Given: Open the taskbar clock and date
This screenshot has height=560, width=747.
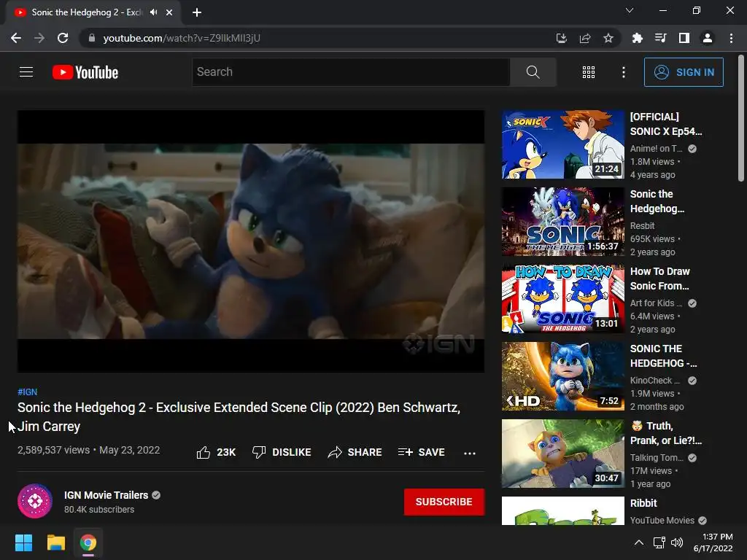Looking at the screenshot, I should pos(713,542).
